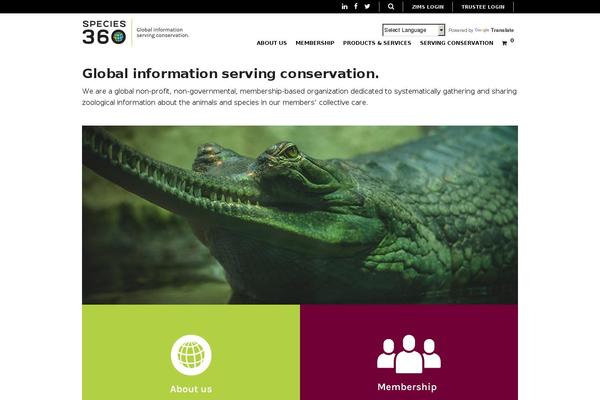Open the Select Language dropdown
Viewport: 600px width, 400px height.
(x=413, y=30)
